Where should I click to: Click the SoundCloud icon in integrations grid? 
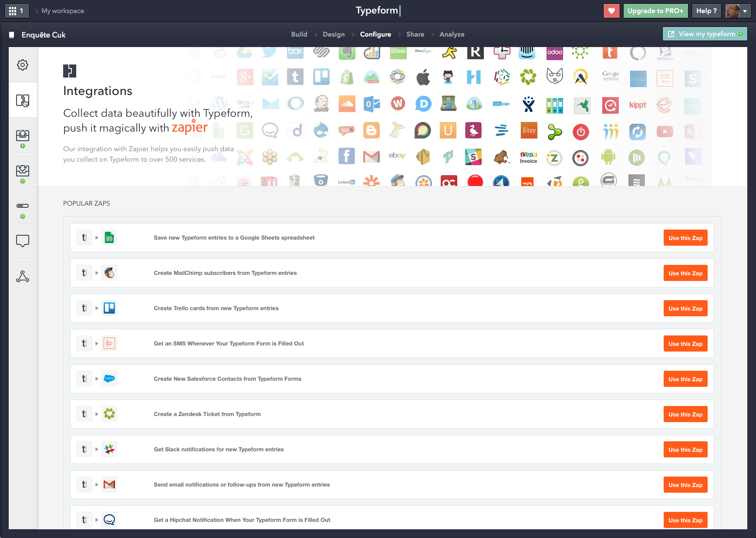point(347,104)
